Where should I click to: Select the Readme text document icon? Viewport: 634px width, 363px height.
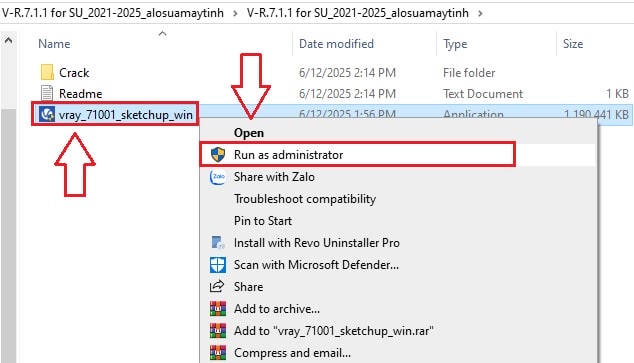47,93
